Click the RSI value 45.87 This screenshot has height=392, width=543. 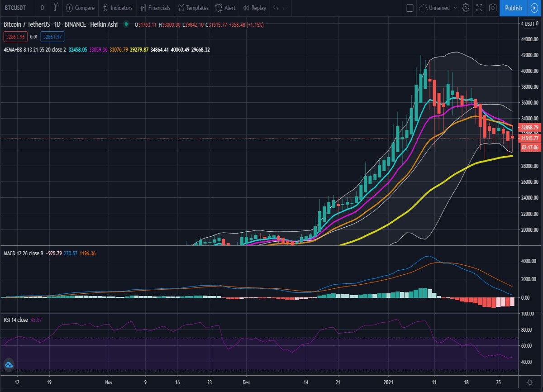click(36, 320)
